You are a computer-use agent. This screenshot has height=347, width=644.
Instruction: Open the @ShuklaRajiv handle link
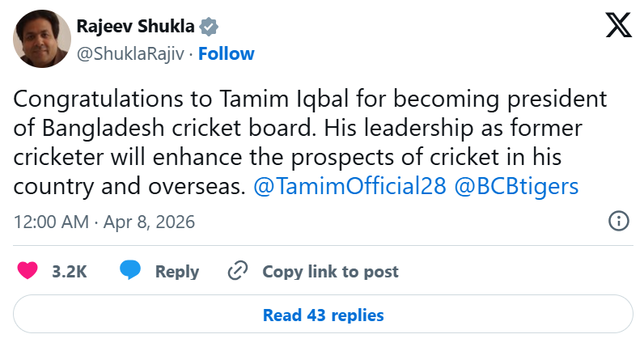132,53
